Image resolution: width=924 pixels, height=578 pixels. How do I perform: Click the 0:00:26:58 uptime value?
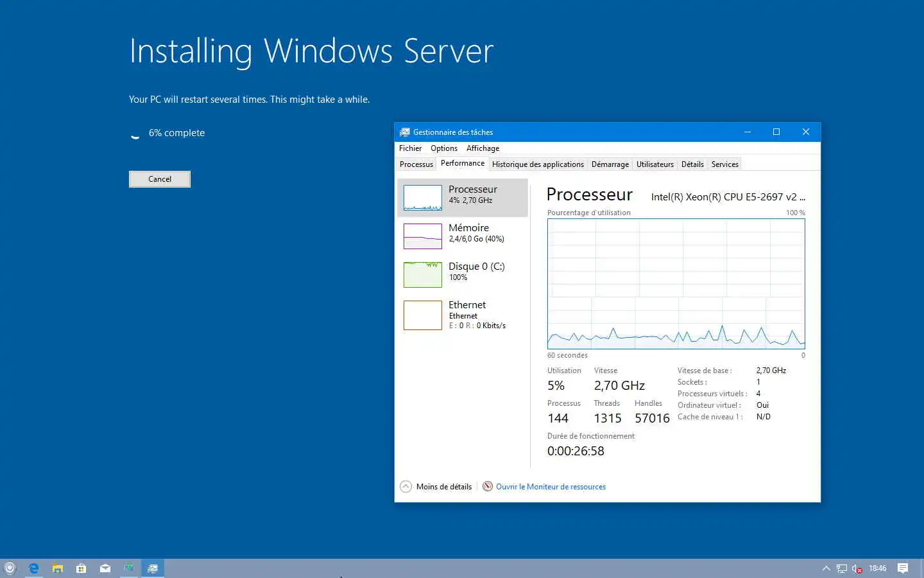click(x=576, y=451)
